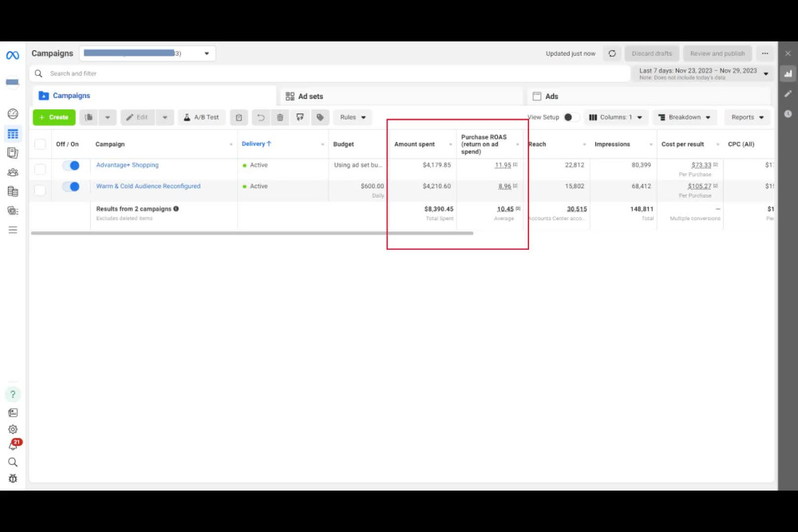Enable the View Setup toggle
Screen dimensions: 798x532
tap(571, 117)
